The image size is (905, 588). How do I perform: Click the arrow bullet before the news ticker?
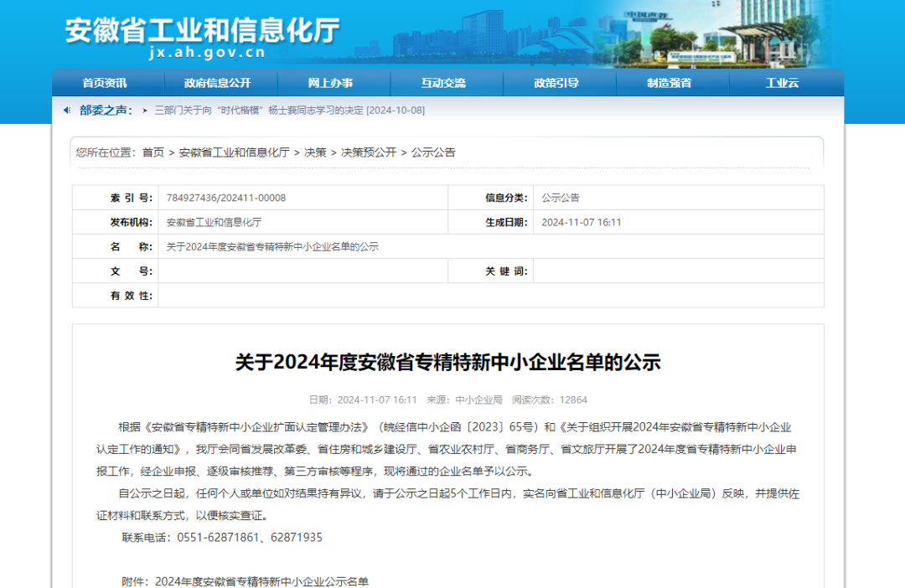click(145, 111)
